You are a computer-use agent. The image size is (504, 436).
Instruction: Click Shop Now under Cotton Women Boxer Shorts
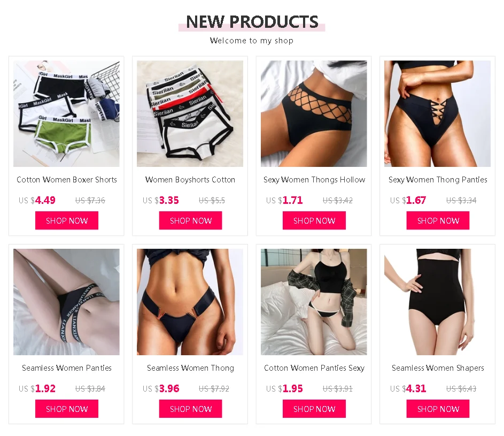click(x=67, y=220)
